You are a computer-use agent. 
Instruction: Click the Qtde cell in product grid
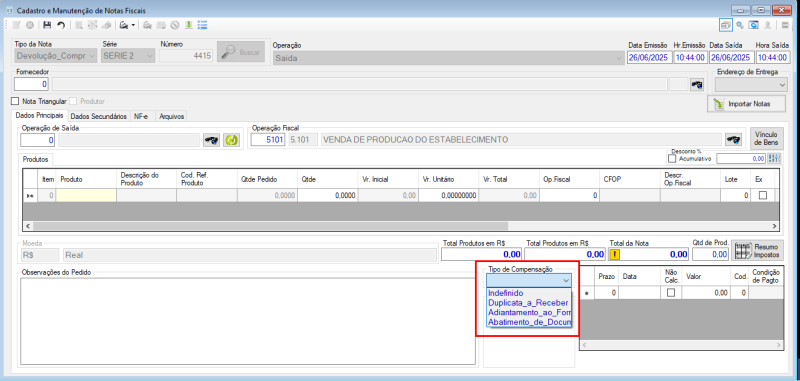tap(327, 195)
